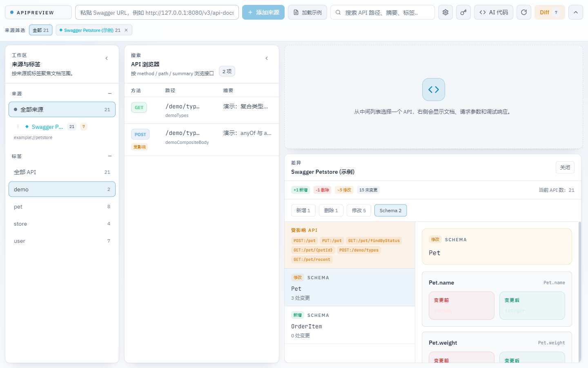Click the Swagger URL input field

157,12
